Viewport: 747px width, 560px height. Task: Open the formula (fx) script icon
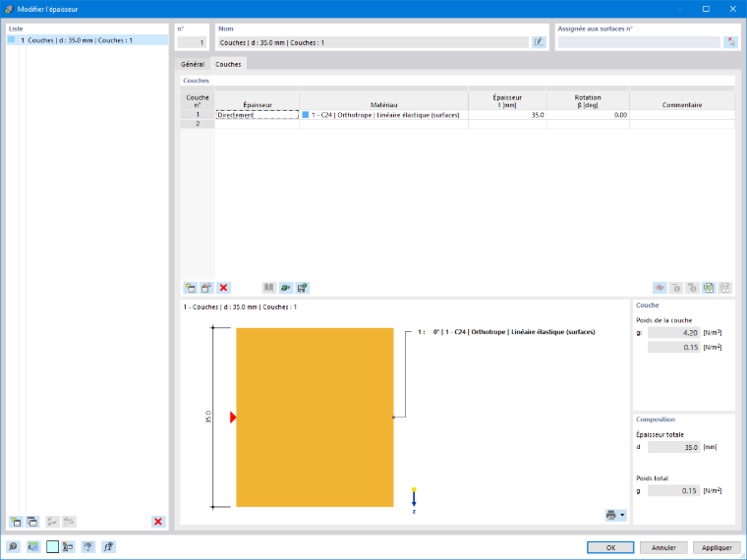[x=109, y=546]
